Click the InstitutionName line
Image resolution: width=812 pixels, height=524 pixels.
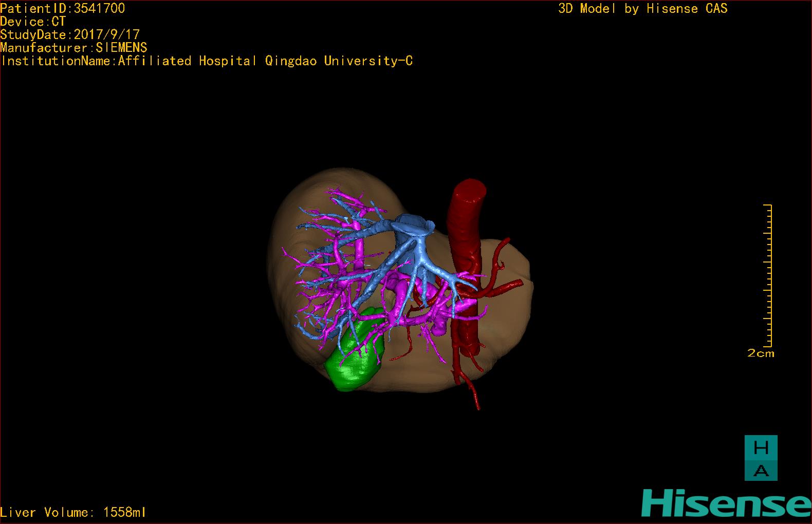click(x=207, y=61)
